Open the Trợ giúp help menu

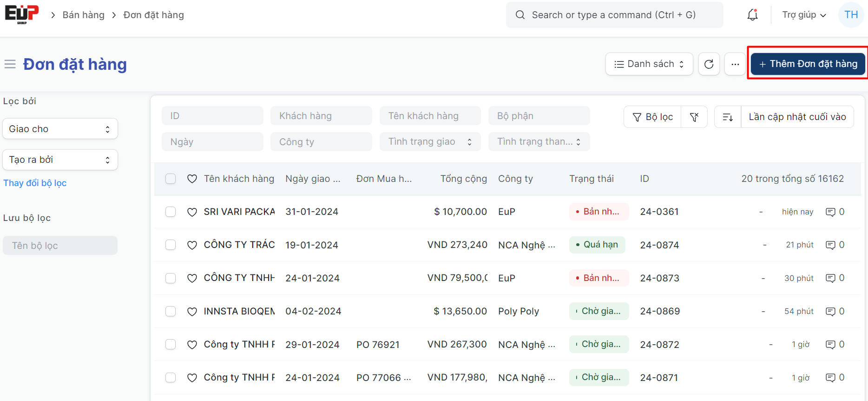click(x=803, y=15)
